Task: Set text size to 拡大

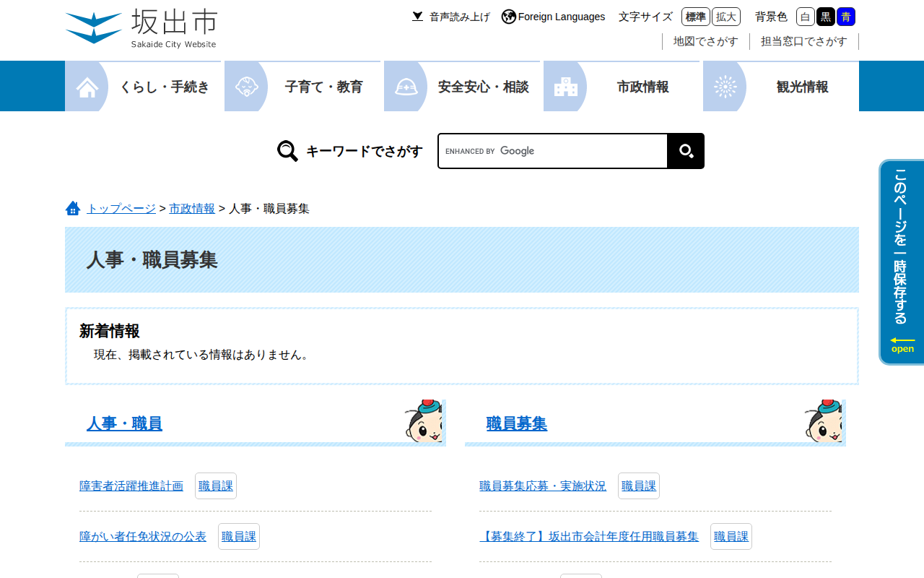Action: pos(726,17)
